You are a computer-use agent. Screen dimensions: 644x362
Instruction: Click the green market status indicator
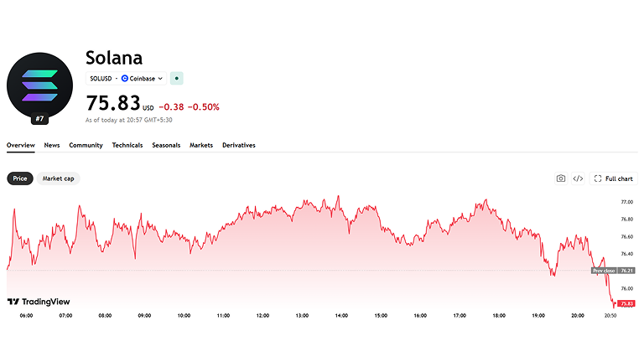[177, 79]
